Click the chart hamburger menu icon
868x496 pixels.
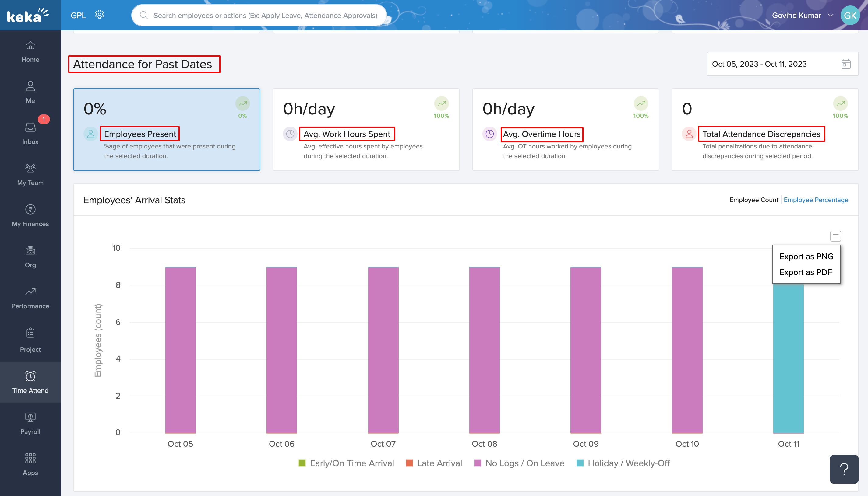(x=835, y=236)
